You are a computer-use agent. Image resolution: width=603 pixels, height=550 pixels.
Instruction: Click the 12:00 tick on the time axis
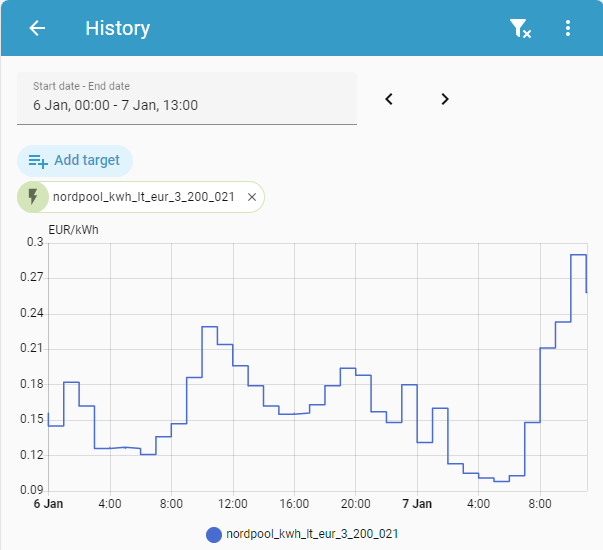pos(232,503)
